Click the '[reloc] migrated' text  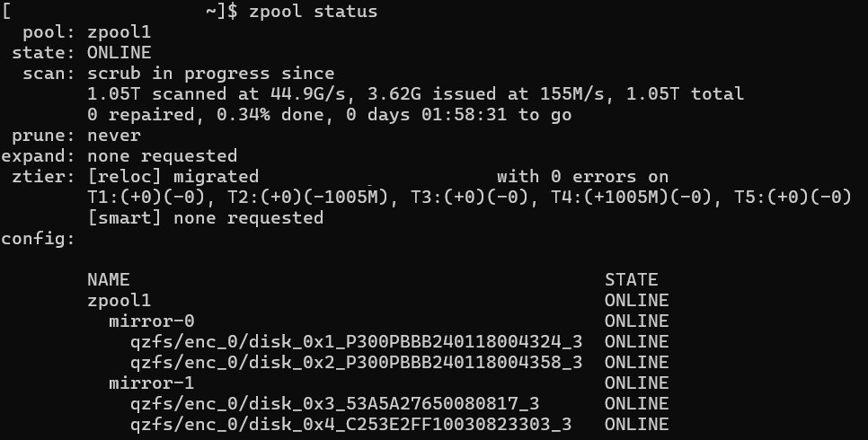pos(173,176)
